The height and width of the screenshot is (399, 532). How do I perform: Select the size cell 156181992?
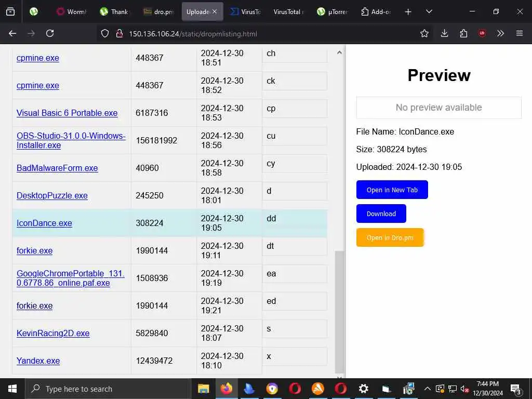[x=164, y=140]
